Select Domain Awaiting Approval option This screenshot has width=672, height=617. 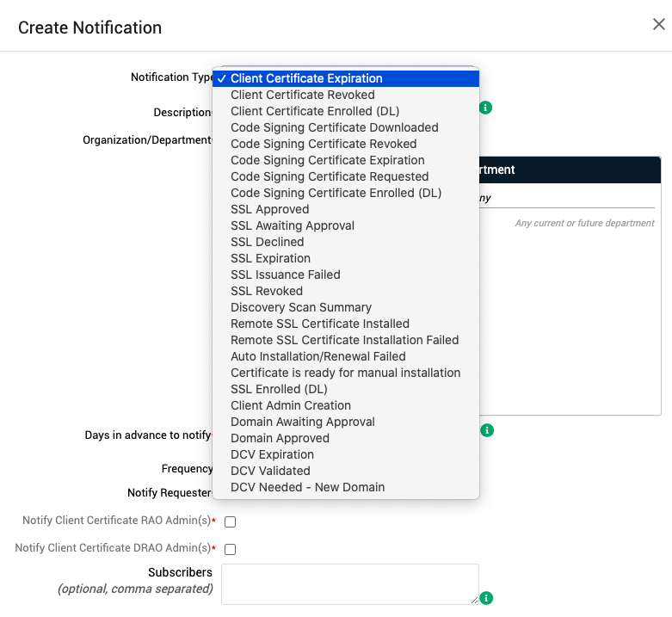point(303,422)
